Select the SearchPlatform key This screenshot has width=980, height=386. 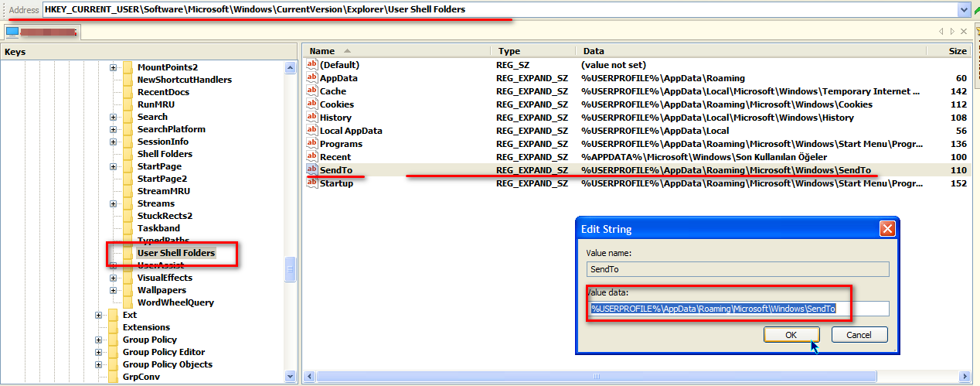click(x=172, y=129)
